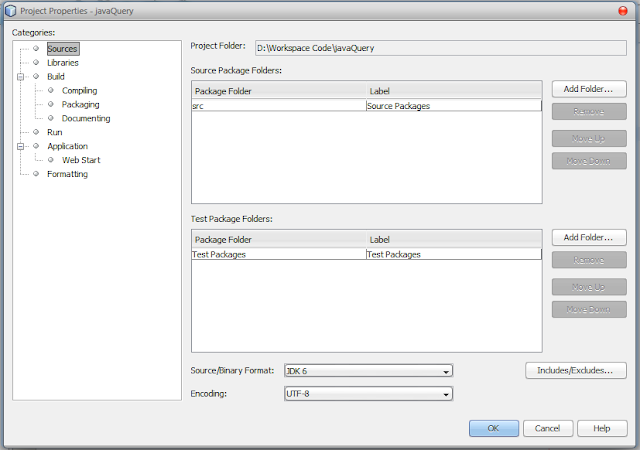640x450 pixels.
Task: Open the Source/Binary Format dropdown
Action: (368, 371)
